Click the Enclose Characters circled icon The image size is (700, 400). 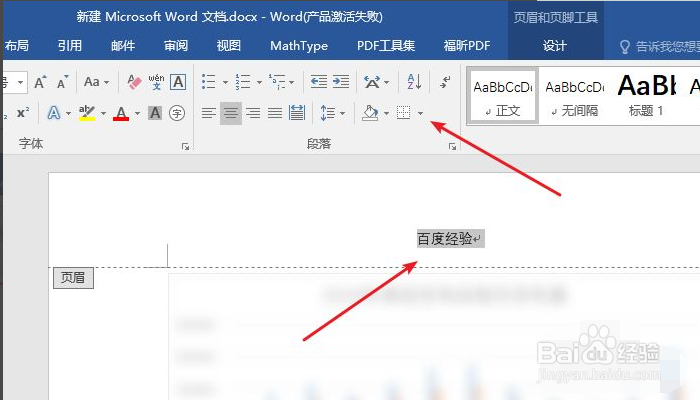[177, 113]
